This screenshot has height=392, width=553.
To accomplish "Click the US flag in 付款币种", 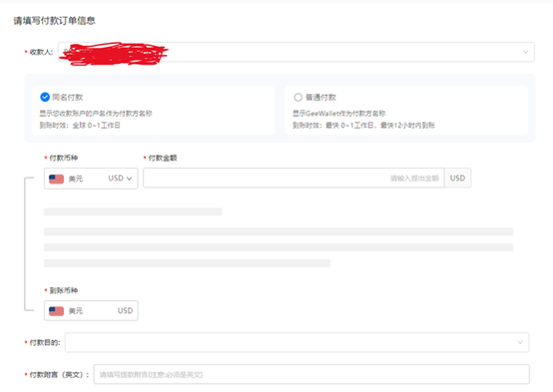I will coord(57,179).
